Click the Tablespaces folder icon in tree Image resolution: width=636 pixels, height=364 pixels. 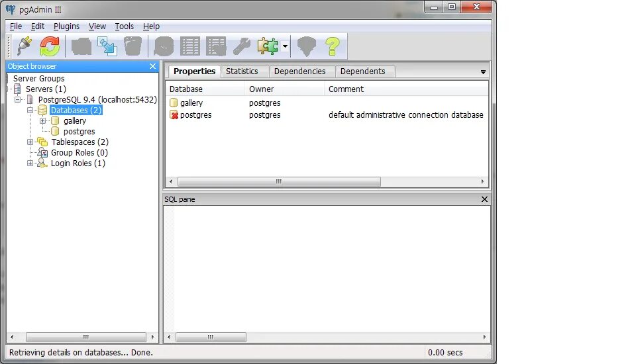point(42,142)
